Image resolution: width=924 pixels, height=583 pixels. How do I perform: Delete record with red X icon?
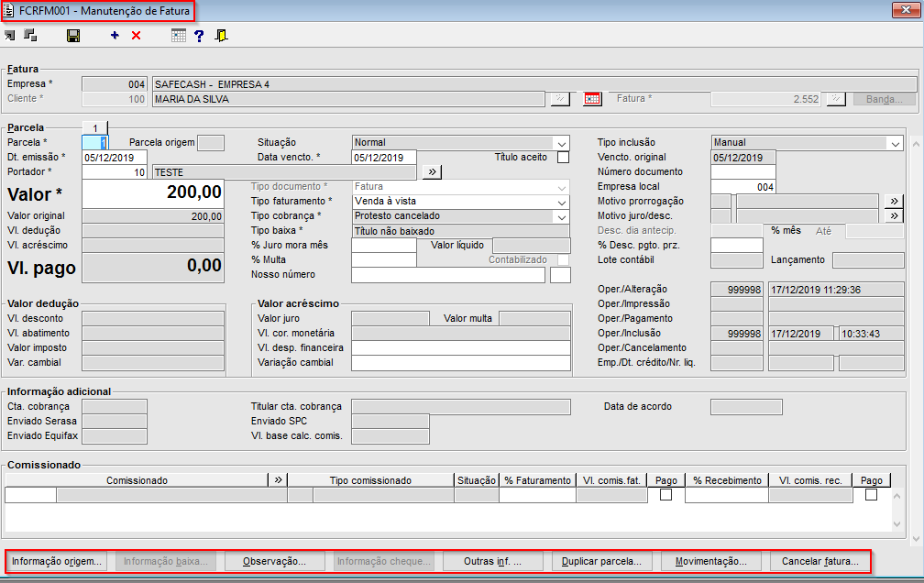point(136,36)
